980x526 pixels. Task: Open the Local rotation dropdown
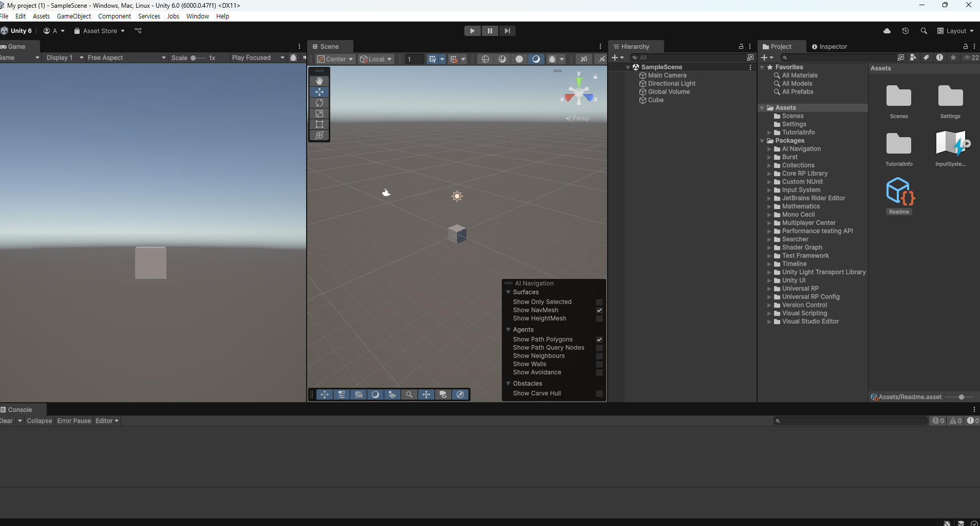(x=376, y=59)
